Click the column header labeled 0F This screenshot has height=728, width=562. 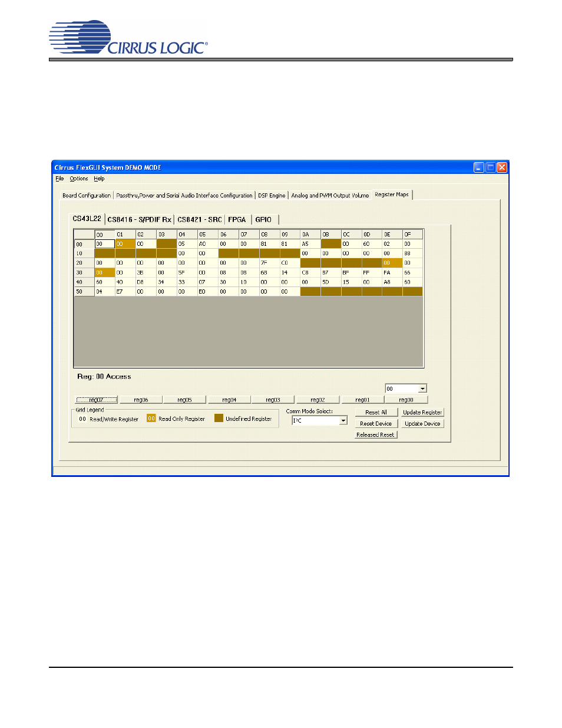(413, 234)
